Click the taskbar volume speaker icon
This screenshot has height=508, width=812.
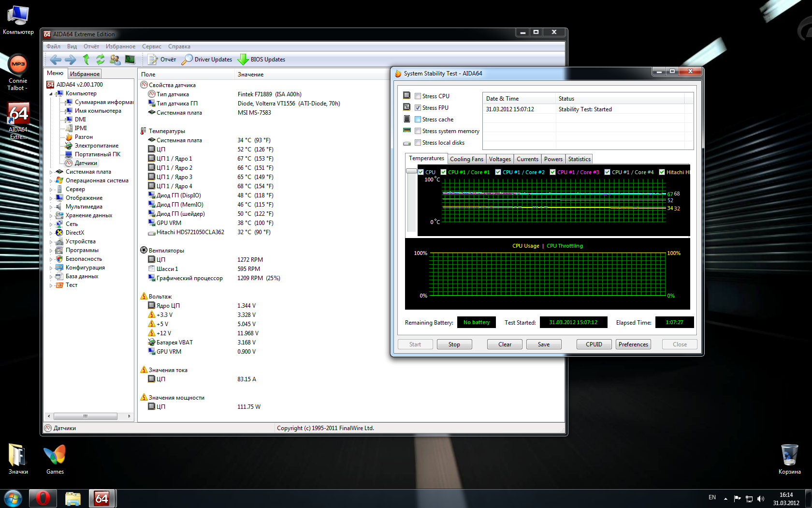point(761,498)
